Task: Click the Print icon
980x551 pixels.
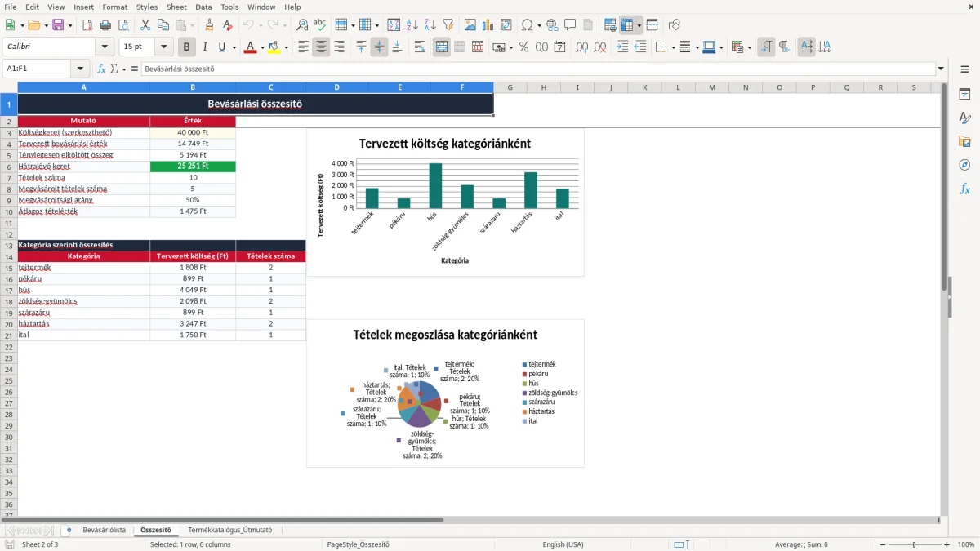Action: [x=105, y=25]
